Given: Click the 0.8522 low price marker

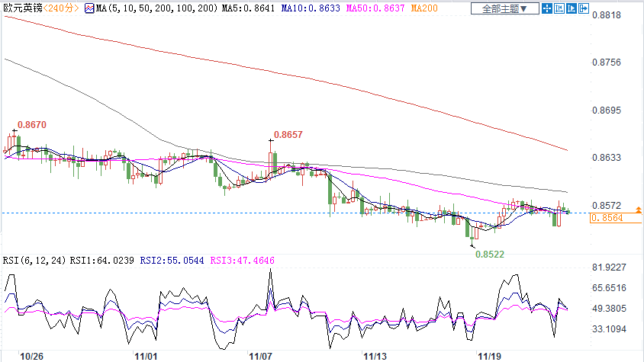Looking at the screenshot, I should coord(490,255).
